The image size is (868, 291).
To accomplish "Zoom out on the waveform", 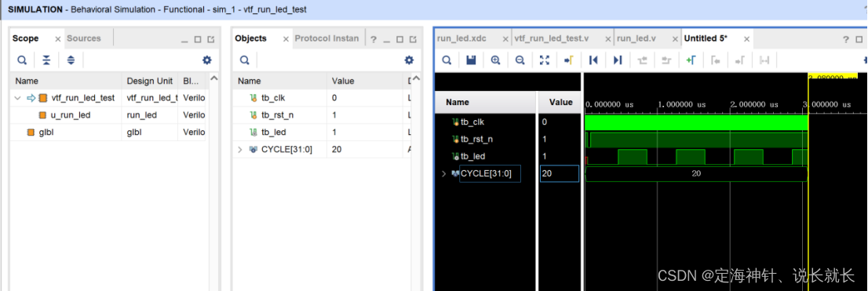I will coord(520,60).
